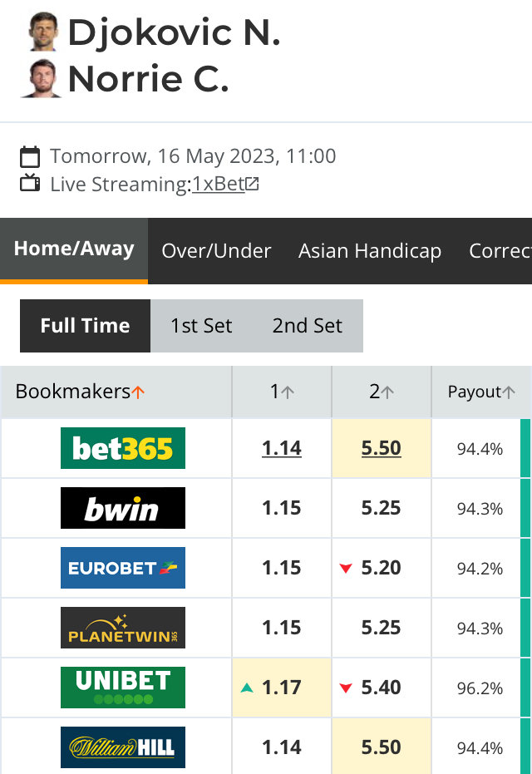Select the 2nd Set filter
The width and height of the screenshot is (532, 774).
click(x=308, y=326)
